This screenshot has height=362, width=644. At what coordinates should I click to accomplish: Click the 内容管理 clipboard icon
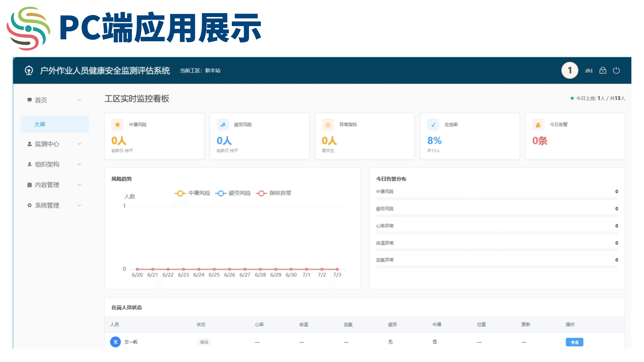click(x=30, y=185)
